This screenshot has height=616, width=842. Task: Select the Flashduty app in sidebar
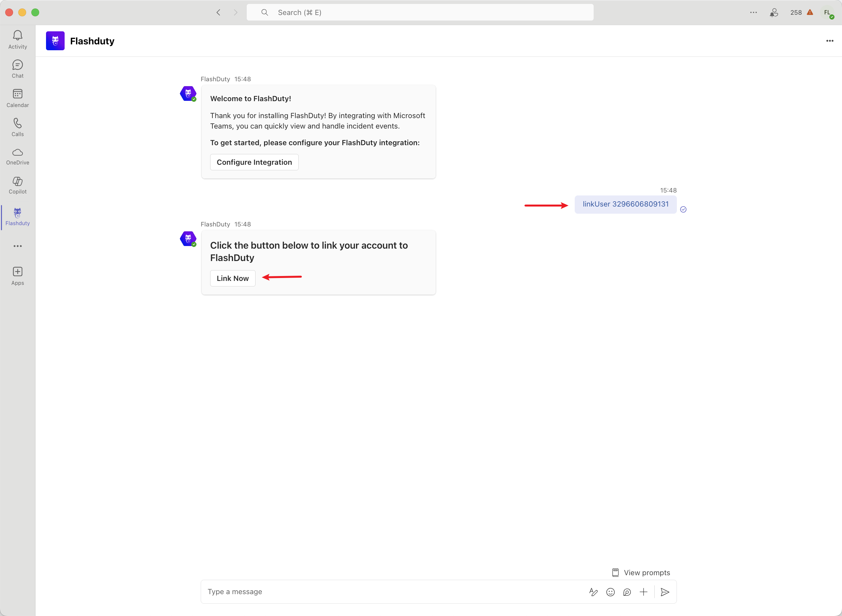coord(18,217)
